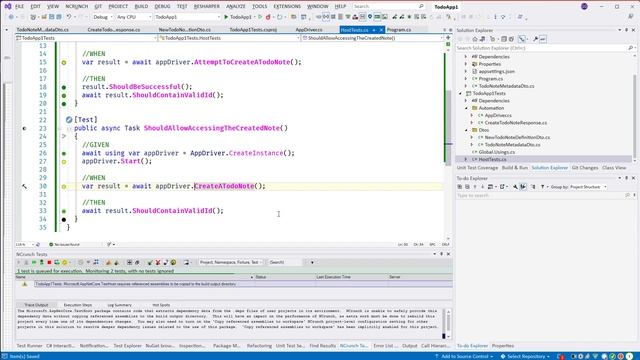Click the green check icon in NCrunch toolbar

(150, 262)
